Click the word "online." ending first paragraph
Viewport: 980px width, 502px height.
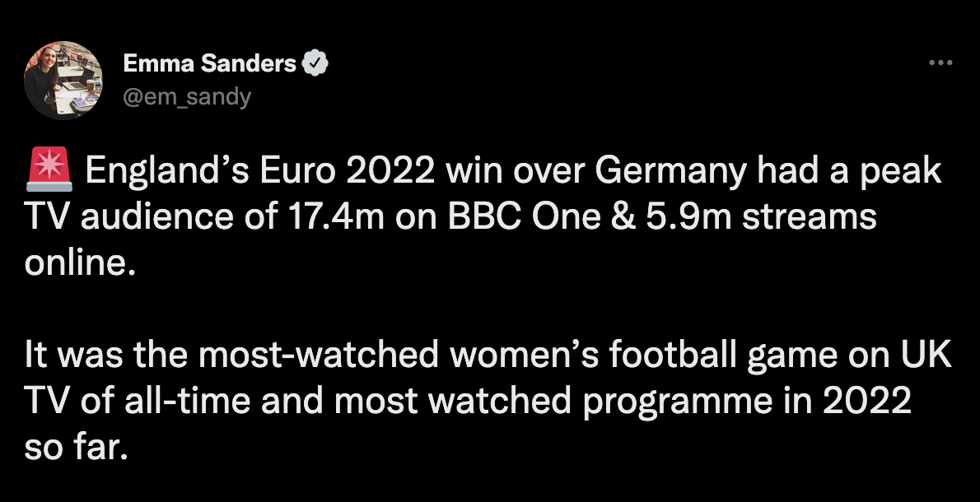[x=80, y=263]
